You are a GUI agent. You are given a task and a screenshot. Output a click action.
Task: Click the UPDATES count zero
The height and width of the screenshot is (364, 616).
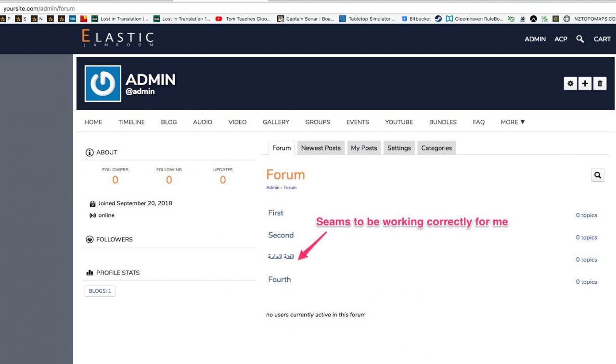coord(223,180)
